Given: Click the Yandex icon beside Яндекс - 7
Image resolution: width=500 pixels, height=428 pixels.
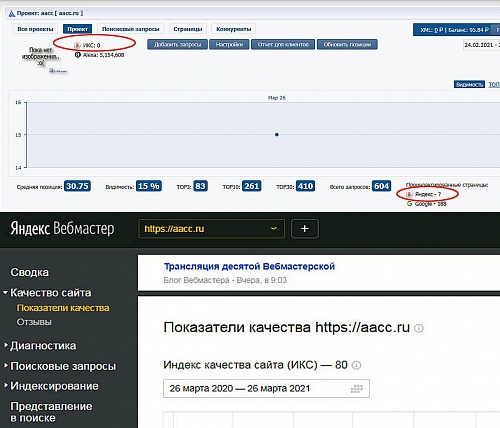Looking at the screenshot, I should [409, 194].
